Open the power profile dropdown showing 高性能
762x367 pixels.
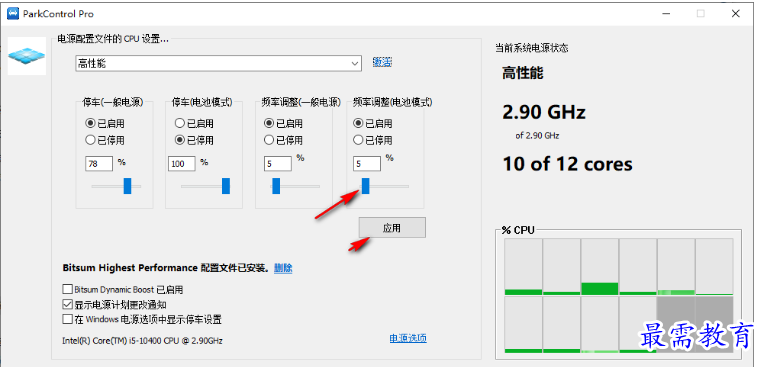(218, 63)
